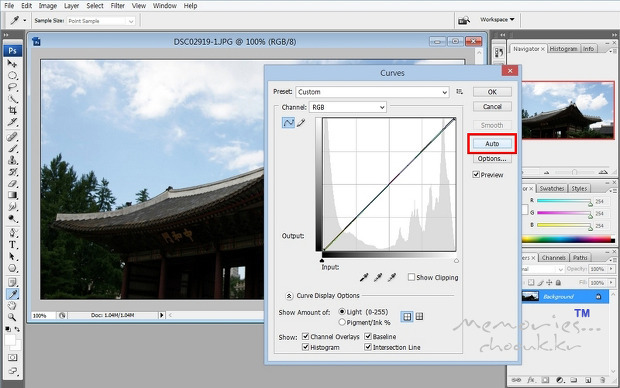
Task: Pick the gray point eyedropper
Action: [378, 277]
